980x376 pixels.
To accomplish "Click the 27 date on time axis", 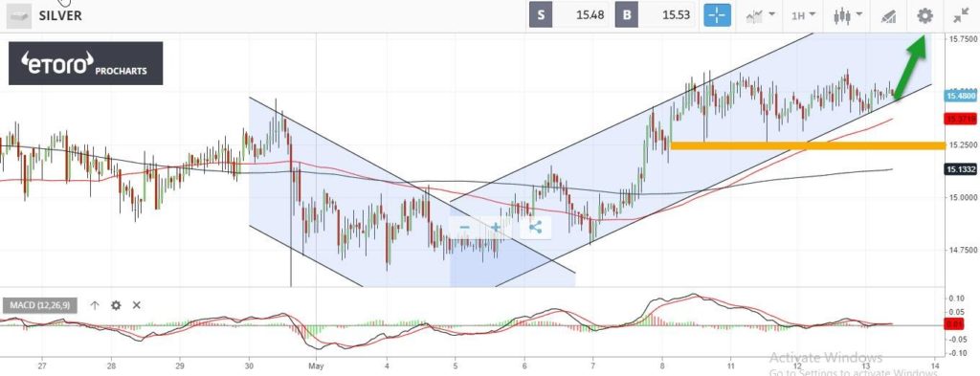I will [42, 365].
